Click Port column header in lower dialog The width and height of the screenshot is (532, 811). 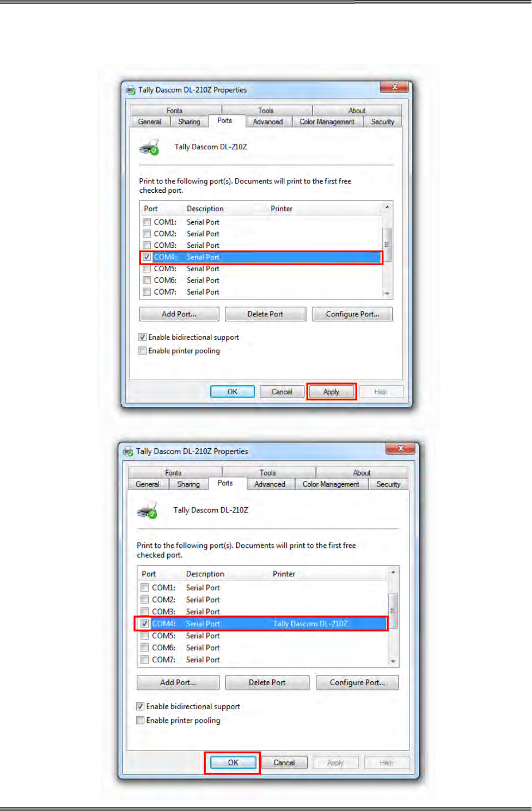(x=149, y=574)
